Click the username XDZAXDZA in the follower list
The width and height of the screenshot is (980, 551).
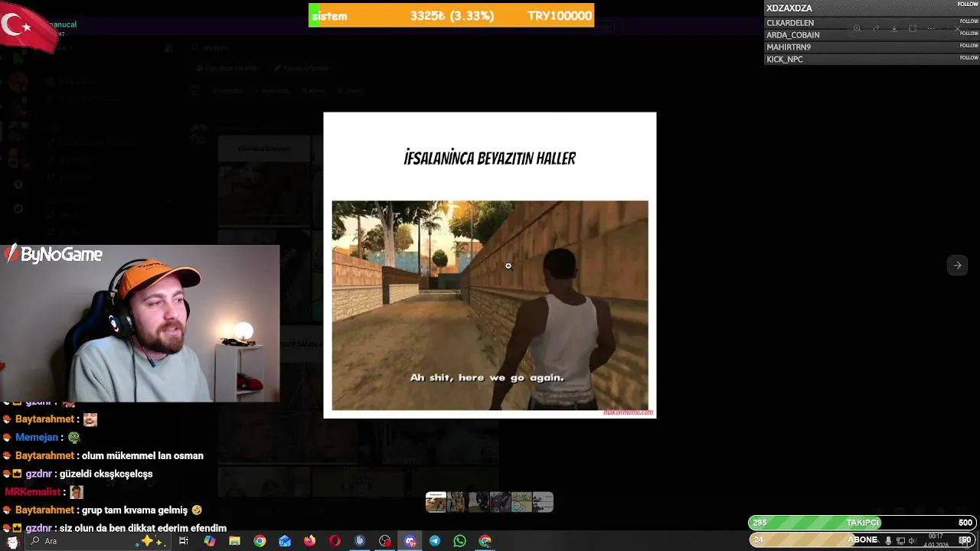pos(789,8)
